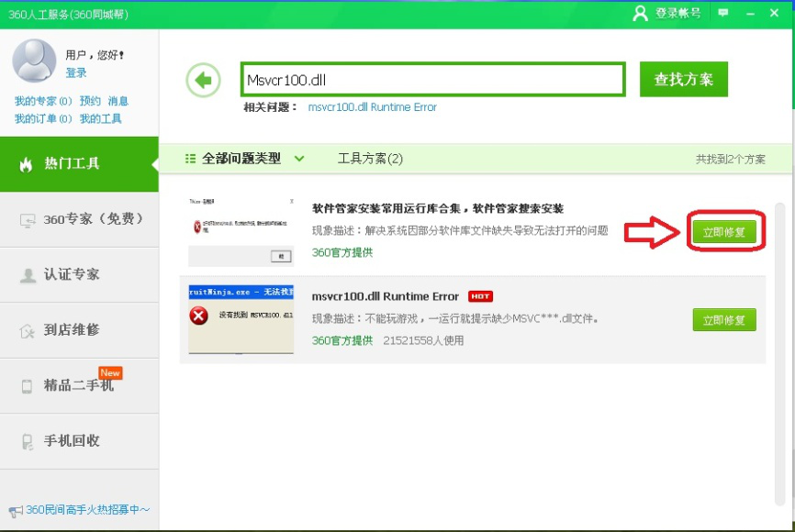
Task: Click 360官方提供 under the first solution
Action: click(x=342, y=252)
